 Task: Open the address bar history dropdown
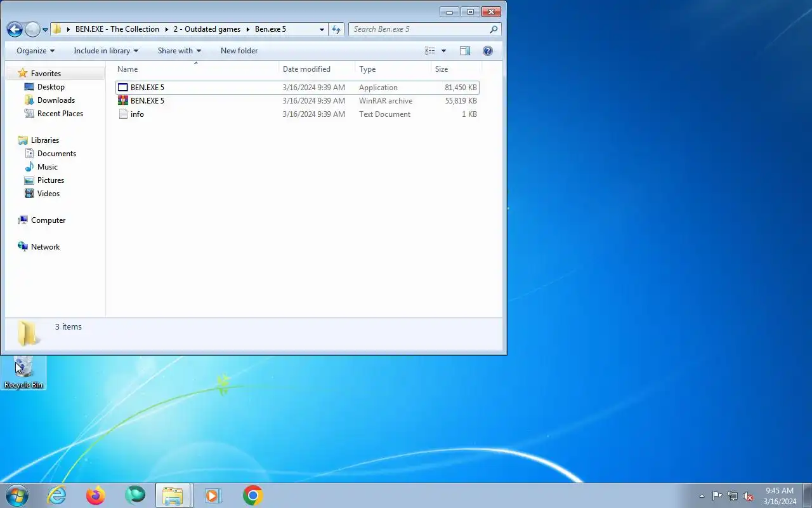coord(322,29)
